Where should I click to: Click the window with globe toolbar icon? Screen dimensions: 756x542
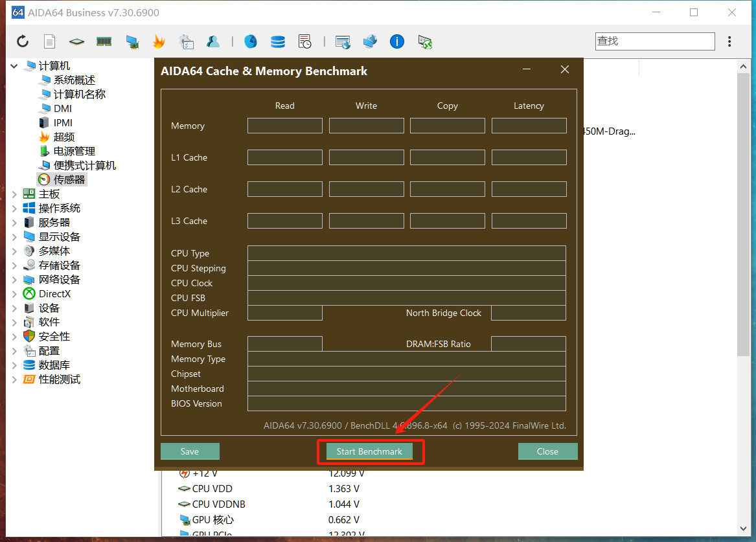[343, 42]
